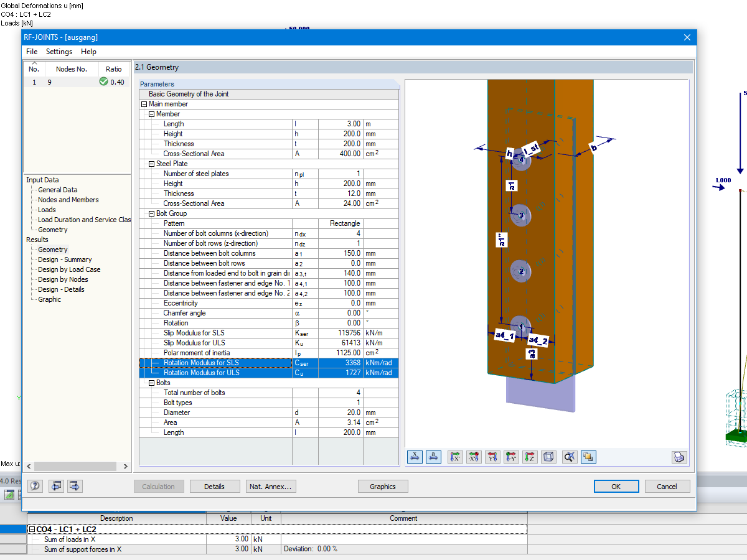Toggle the highlighted layers display button

click(x=588, y=457)
